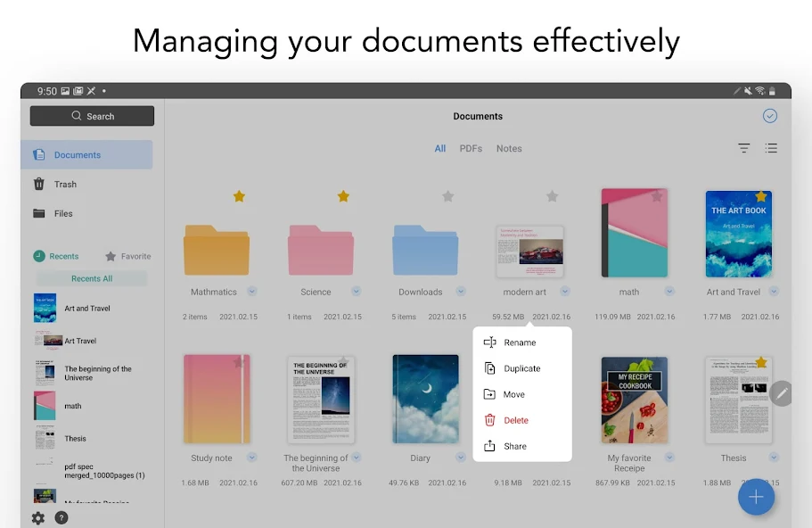Expand options arrow for Diary

[461, 457]
